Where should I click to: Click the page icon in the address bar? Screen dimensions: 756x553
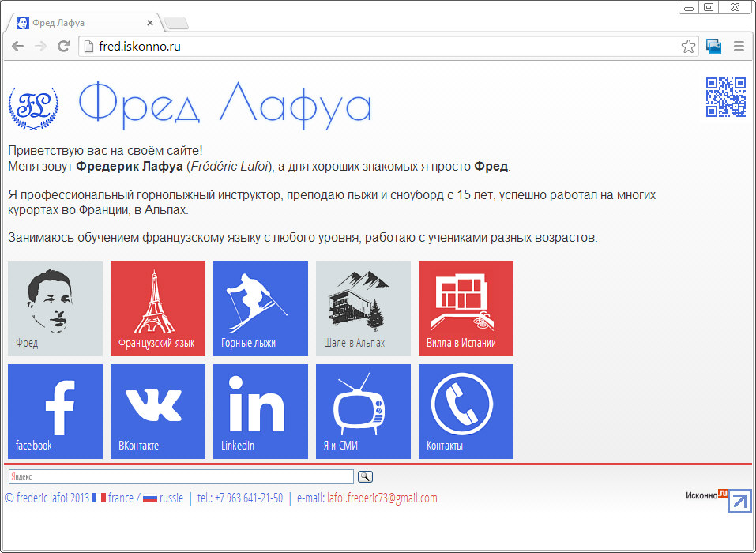(88, 47)
